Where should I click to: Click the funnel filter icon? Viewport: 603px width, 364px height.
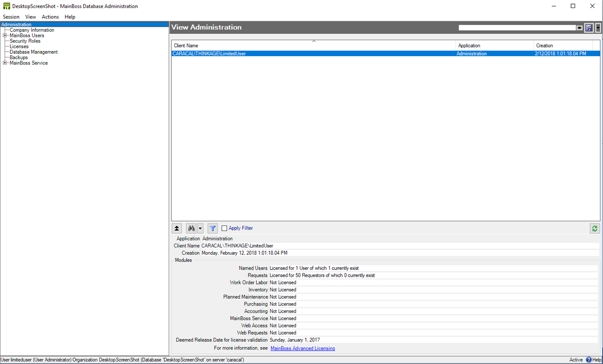[x=213, y=228]
